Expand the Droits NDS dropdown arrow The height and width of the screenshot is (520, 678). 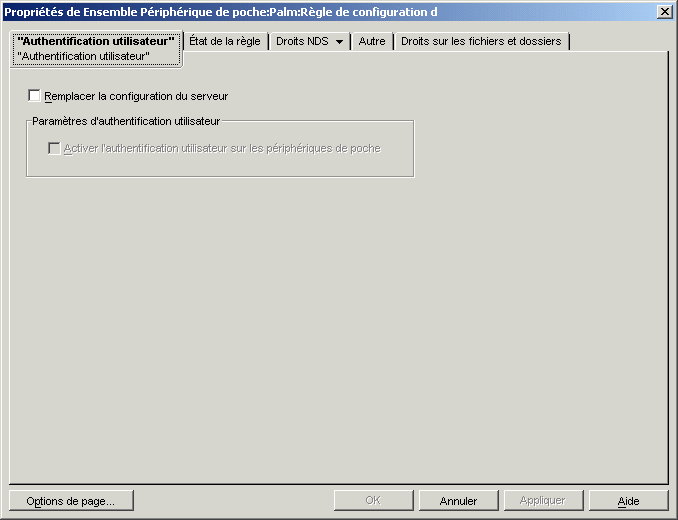(339, 42)
